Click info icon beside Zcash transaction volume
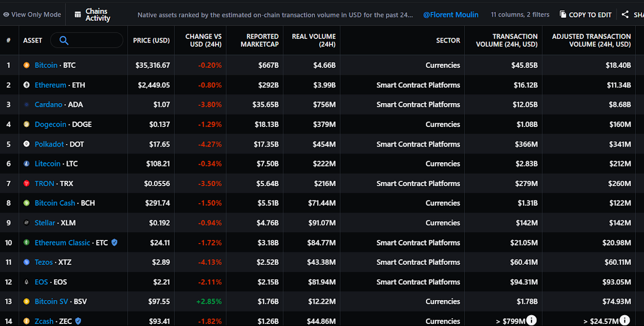The height and width of the screenshot is (326, 644). pyautogui.click(x=532, y=320)
